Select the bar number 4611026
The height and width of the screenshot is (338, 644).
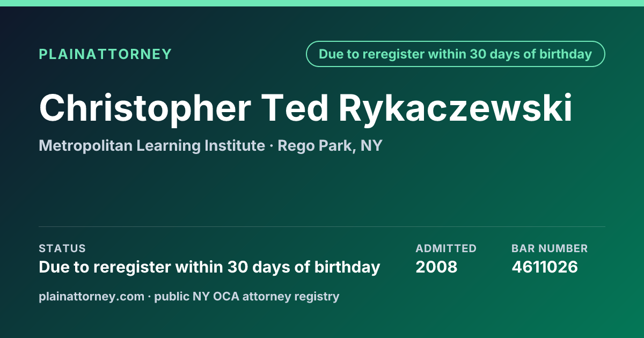pyautogui.click(x=545, y=267)
